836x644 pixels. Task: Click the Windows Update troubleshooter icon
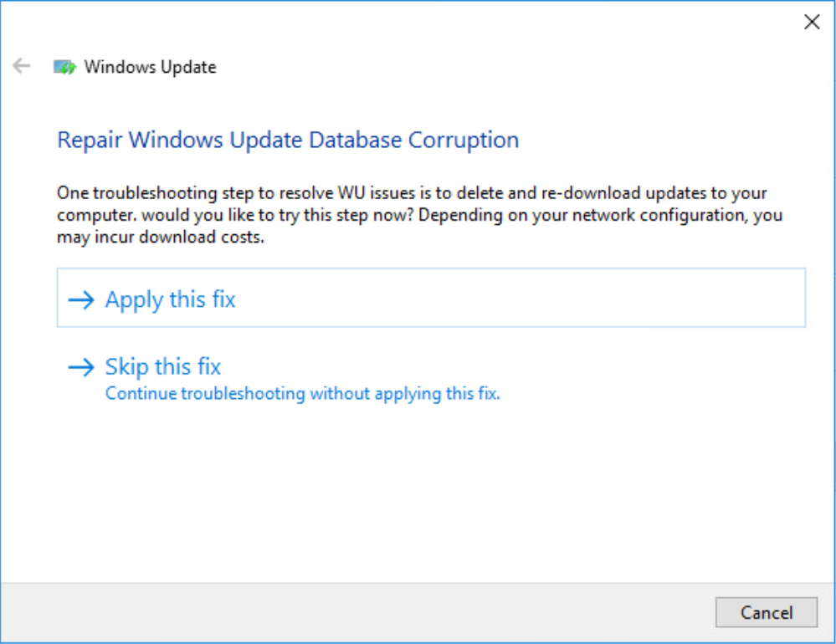(64, 67)
